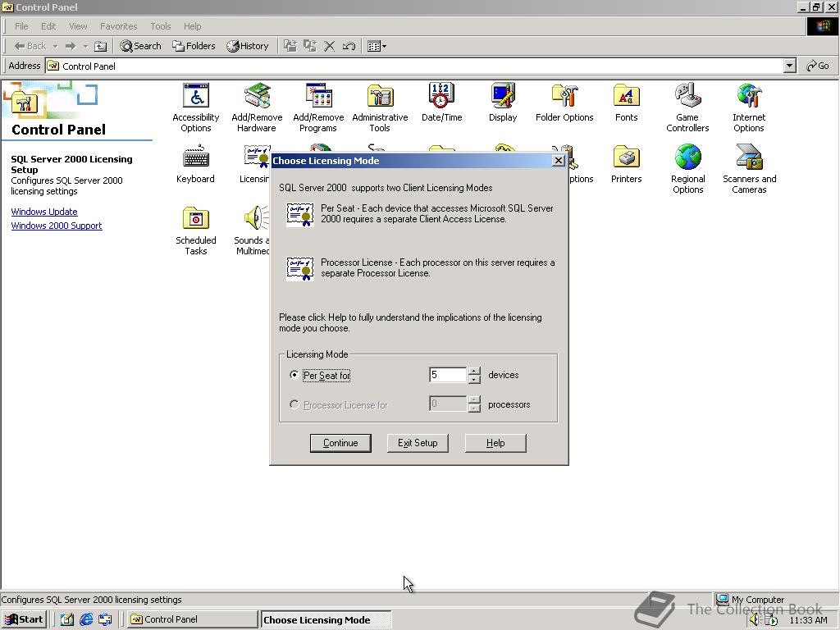Follow the Windows 2000 Support link
Image resolution: width=840 pixels, height=630 pixels.
(57, 226)
